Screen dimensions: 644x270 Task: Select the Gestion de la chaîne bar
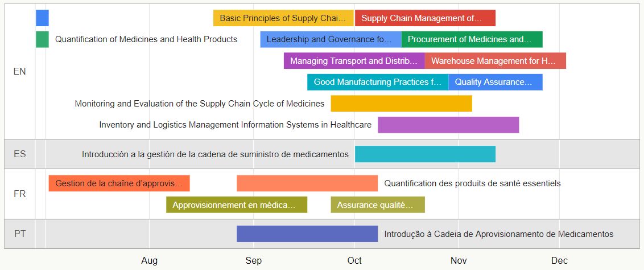coord(119,183)
